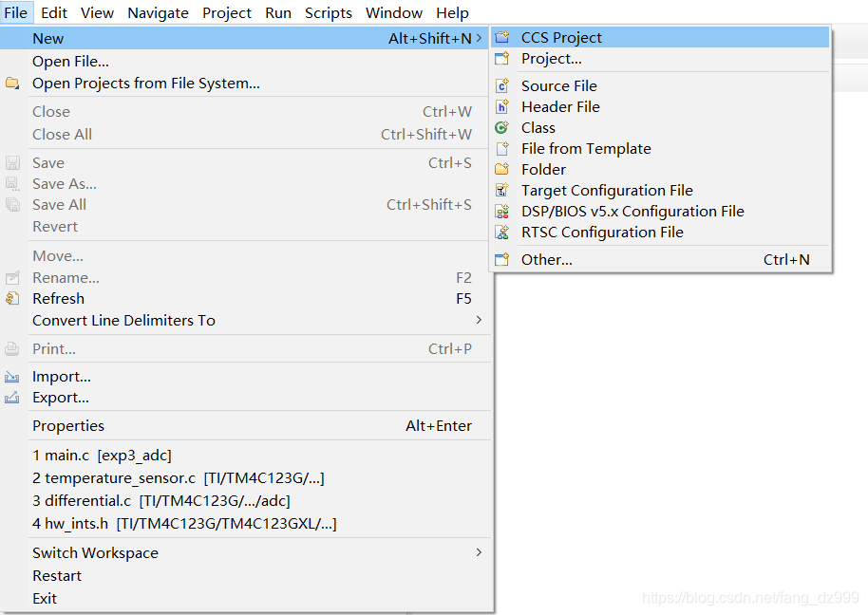Choose Import... from the File menu
The width and height of the screenshot is (868, 615).
pyautogui.click(x=246, y=377)
